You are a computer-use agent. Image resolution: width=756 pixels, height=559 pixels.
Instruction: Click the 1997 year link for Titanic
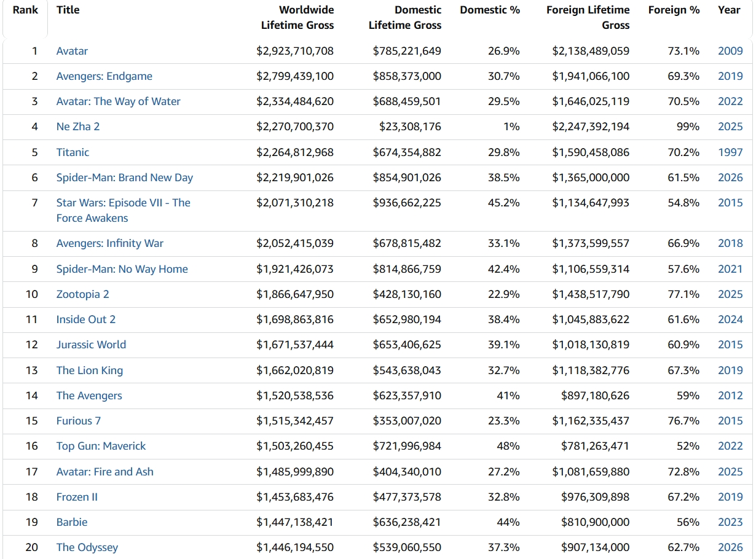coord(730,152)
